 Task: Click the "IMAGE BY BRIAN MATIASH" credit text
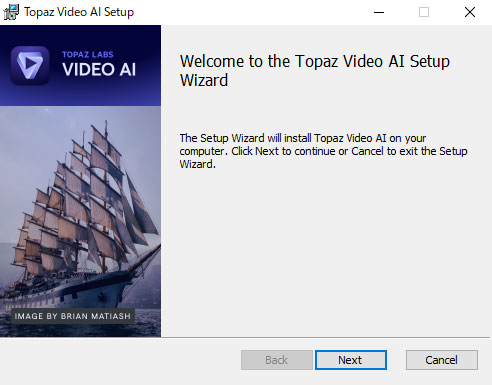pyautogui.click(x=73, y=316)
